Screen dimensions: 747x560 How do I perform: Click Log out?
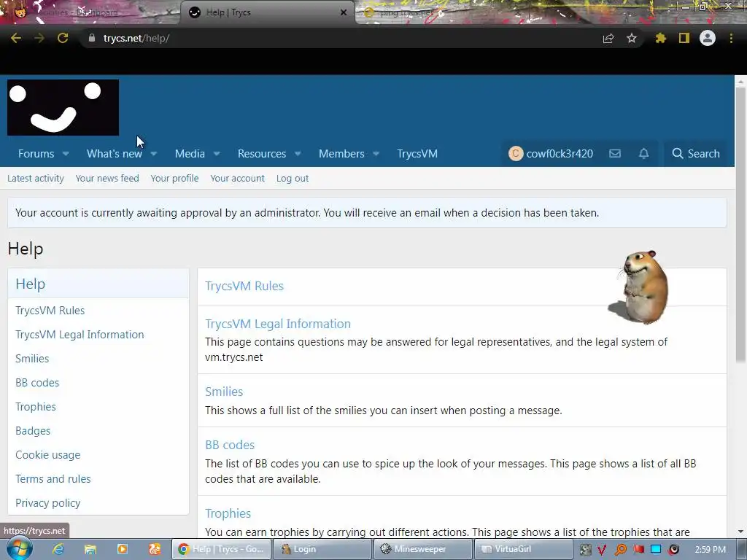coord(293,178)
